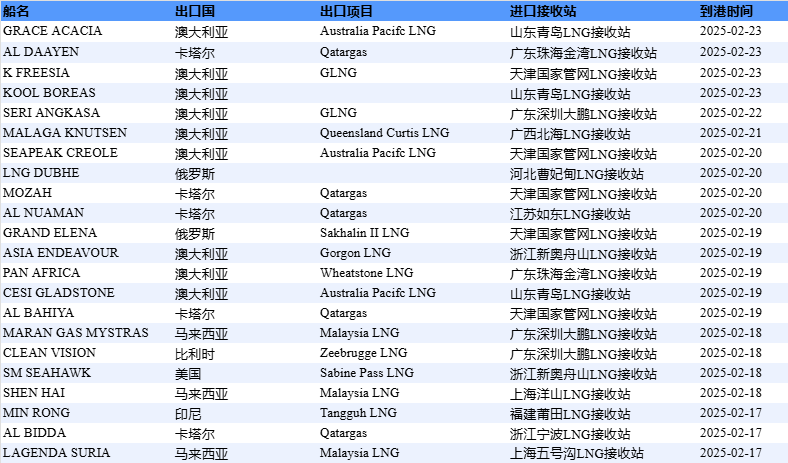
Task: Click Australia Pacifc LNG in GRACE ACACIA row
Action: click(x=378, y=31)
